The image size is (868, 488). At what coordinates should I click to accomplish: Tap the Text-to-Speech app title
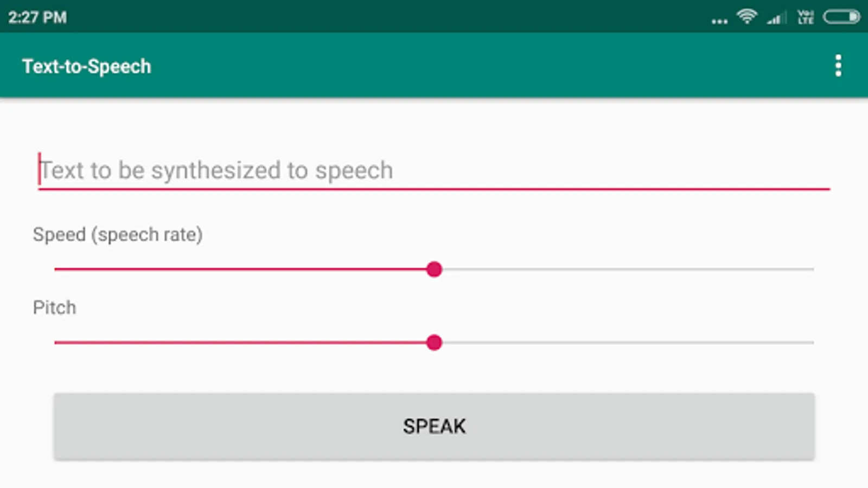pyautogui.click(x=87, y=66)
